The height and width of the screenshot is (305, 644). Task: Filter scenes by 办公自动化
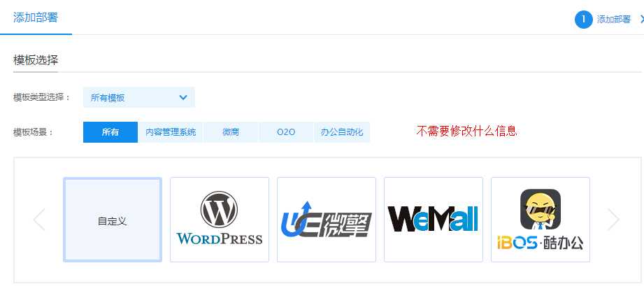point(342,132)
